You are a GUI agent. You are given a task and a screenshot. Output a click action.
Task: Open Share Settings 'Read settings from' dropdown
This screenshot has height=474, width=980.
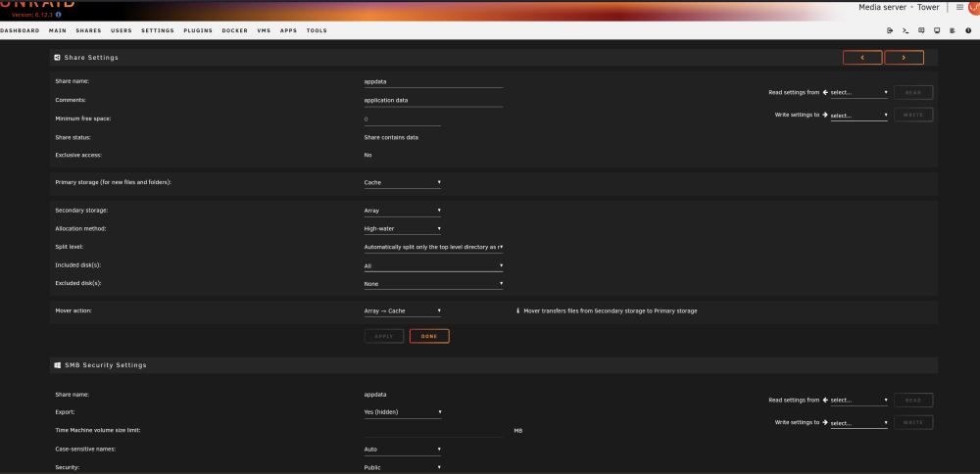point(858,92)
